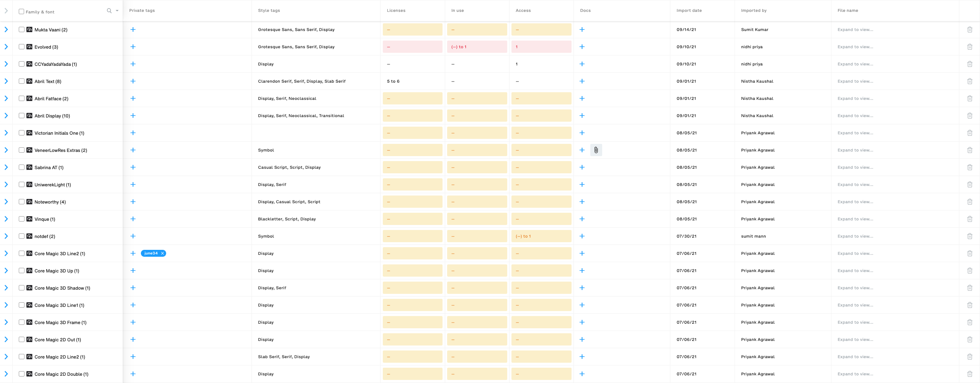Open search in Family & font header
This screenshot has height=383, width=980.
pos(109,11)
